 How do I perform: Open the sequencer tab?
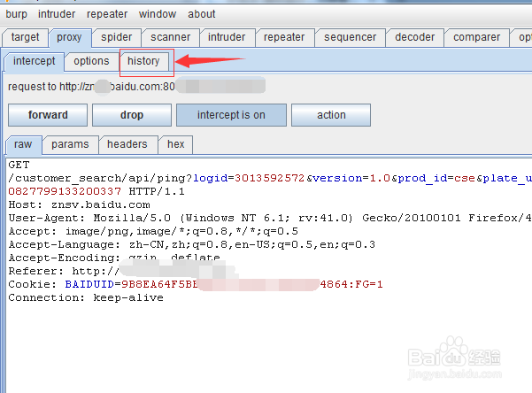(x=351, y=37)
